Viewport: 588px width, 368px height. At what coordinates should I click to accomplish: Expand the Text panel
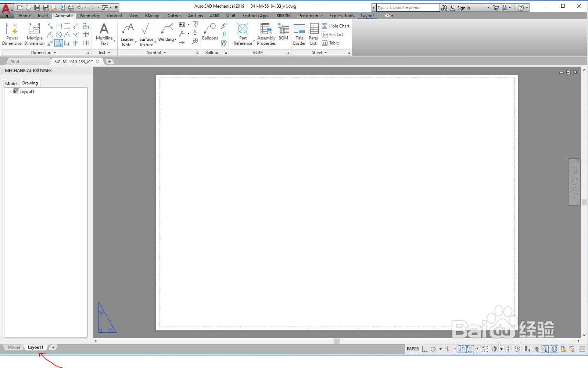(x=104, y=53)
